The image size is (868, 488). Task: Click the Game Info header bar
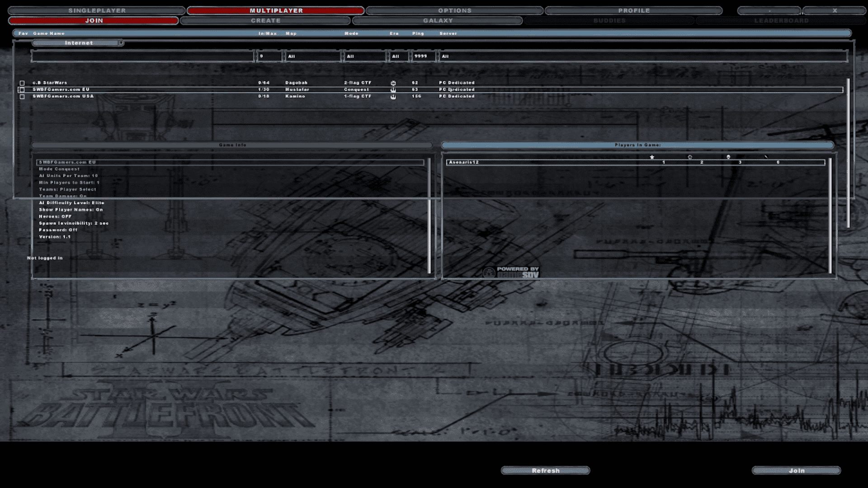point(232,145)
